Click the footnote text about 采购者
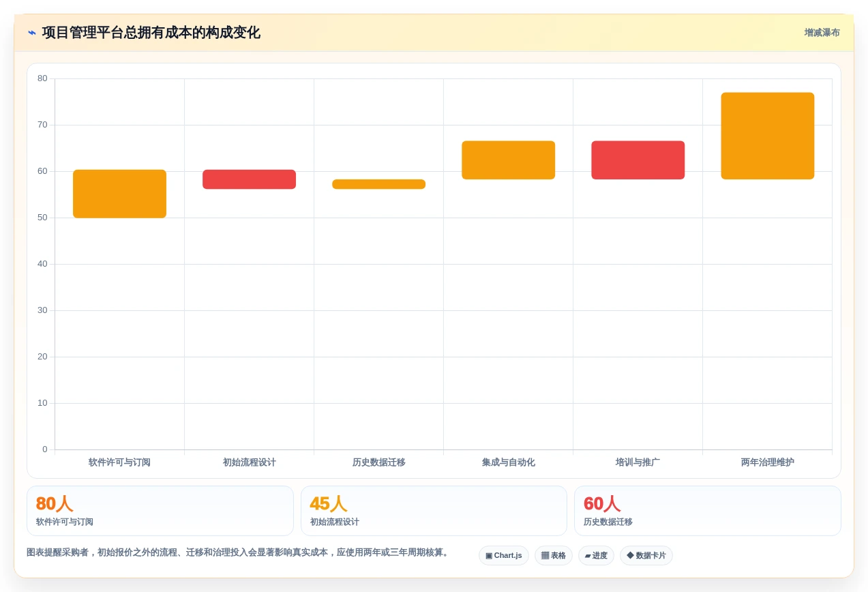This screenshot has height=592, width=868. 238,552
